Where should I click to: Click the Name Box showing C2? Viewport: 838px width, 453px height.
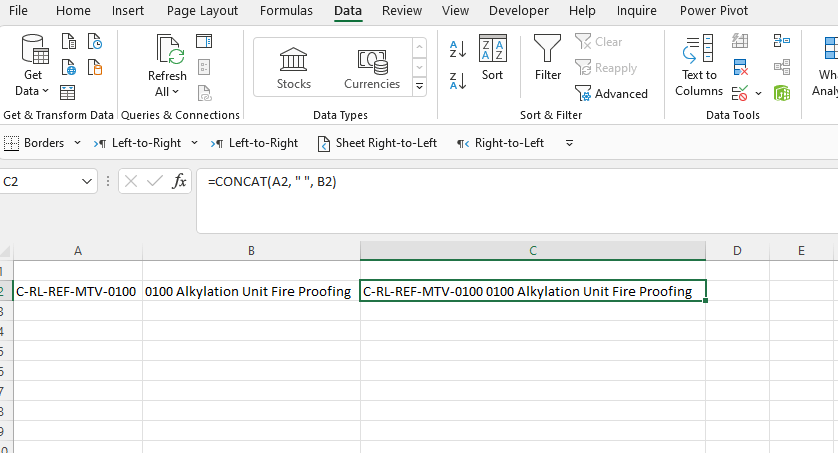tap(40, 182)
